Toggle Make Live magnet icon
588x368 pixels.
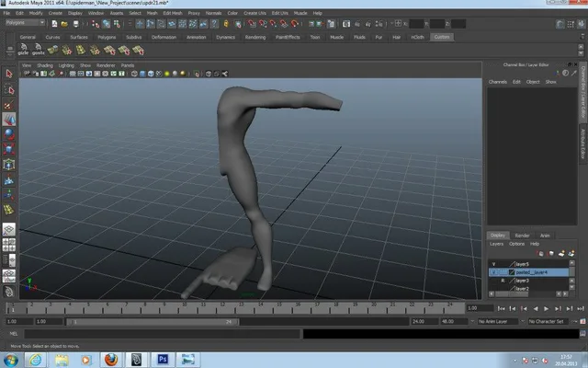pos(295,24)
